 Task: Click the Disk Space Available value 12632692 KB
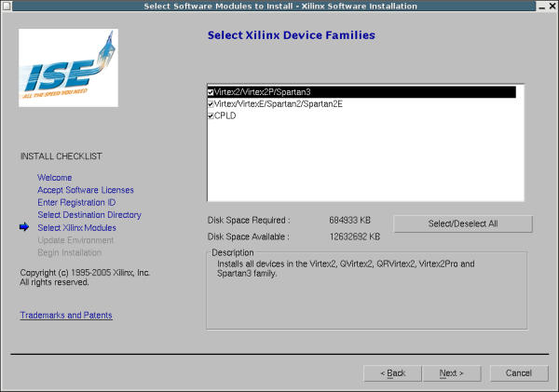click(x=355, y=237)
